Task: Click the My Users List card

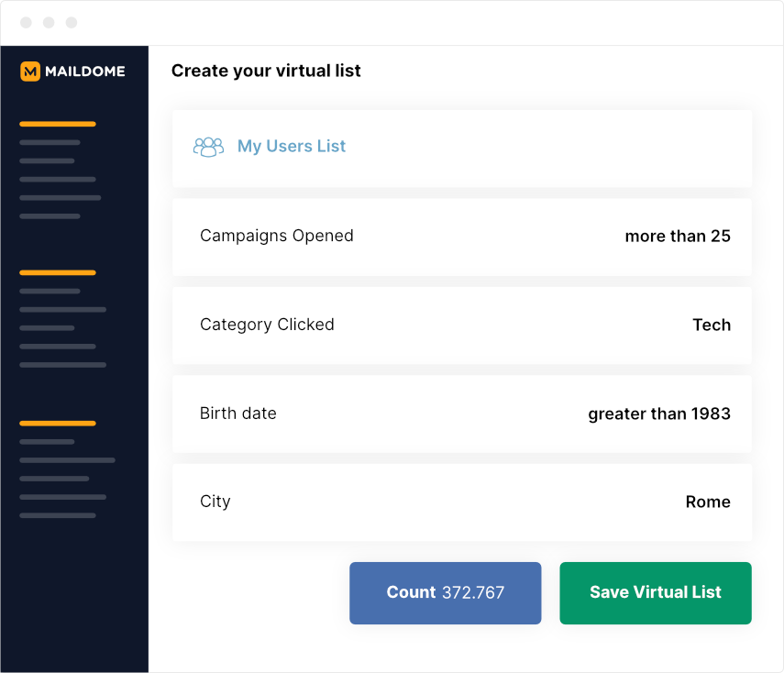Action: pos(462,149)
